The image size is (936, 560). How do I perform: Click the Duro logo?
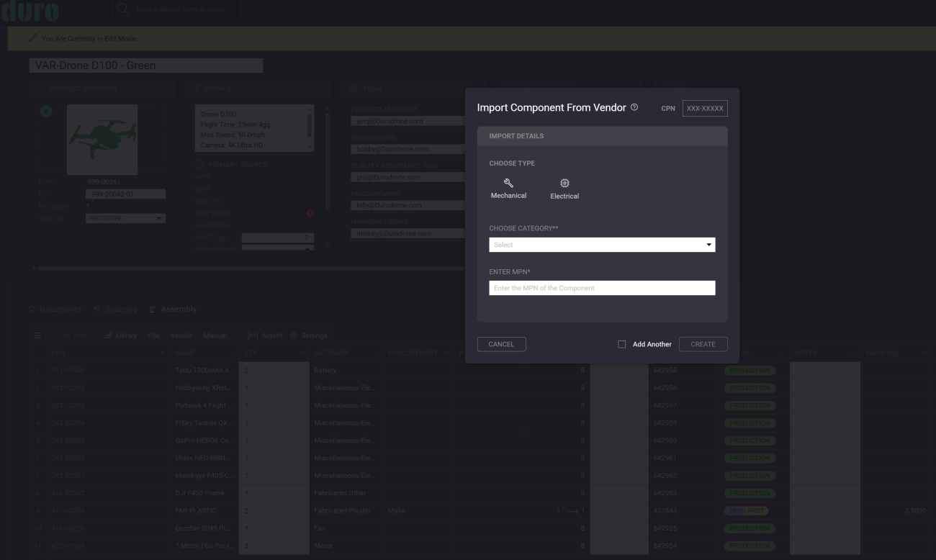(x=30, y=11)
